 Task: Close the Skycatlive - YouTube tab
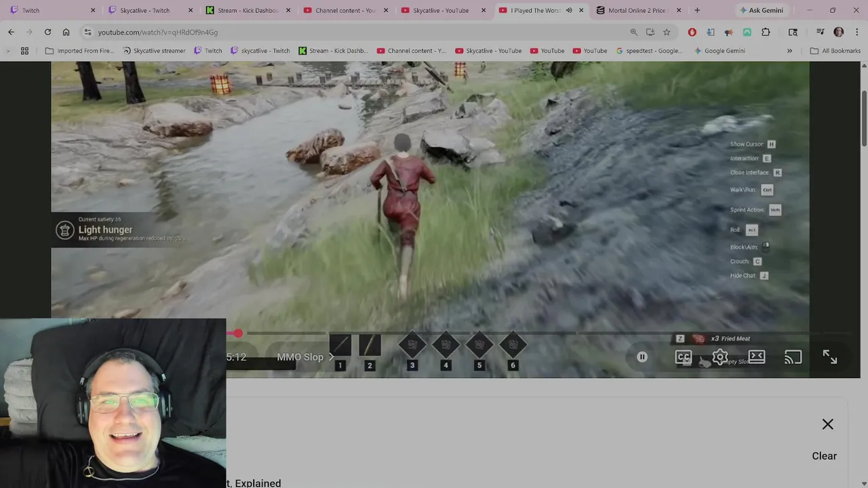(484, 10)
